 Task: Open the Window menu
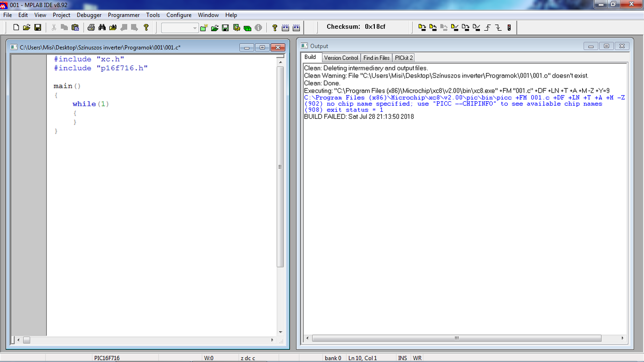(x=208, y=15)
